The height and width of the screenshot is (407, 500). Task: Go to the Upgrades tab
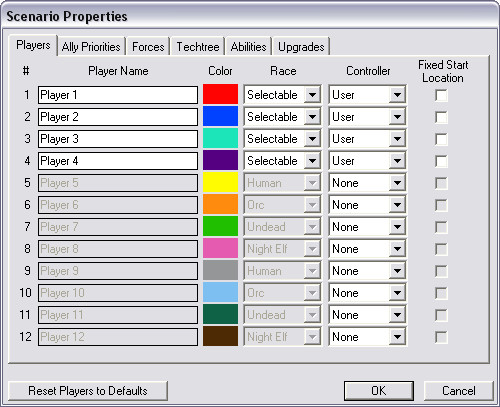[x=301, y=47]
